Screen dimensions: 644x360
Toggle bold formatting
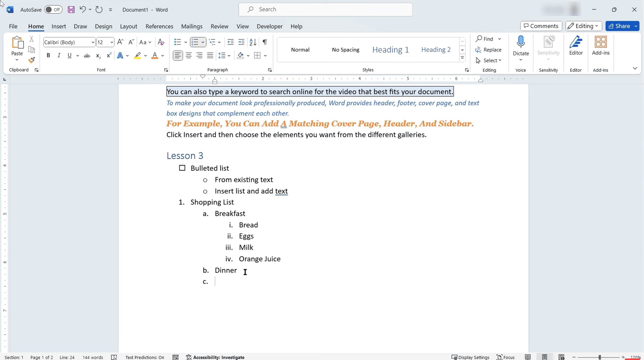(48, 55)
